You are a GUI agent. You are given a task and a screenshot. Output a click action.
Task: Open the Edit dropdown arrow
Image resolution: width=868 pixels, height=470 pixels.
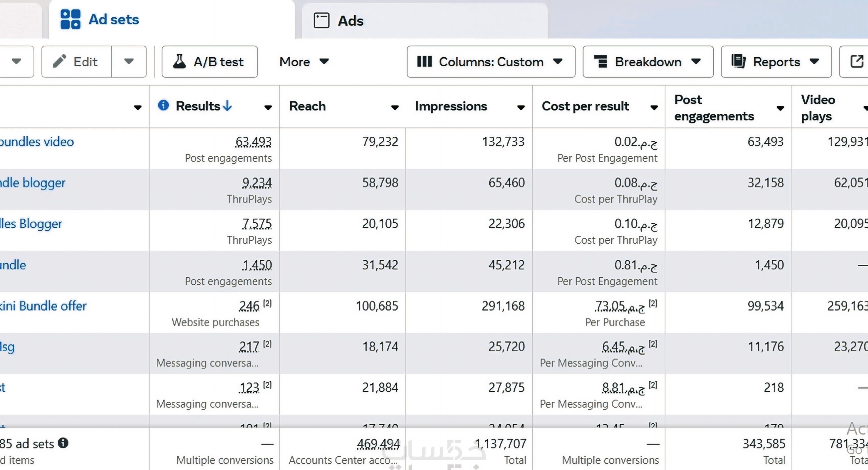[x=129, y=61]
